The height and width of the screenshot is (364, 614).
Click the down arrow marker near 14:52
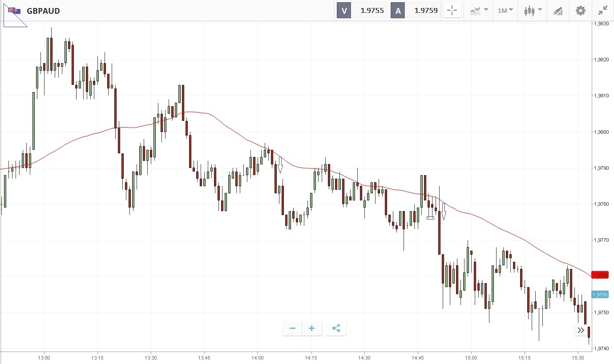coord(444,212)
